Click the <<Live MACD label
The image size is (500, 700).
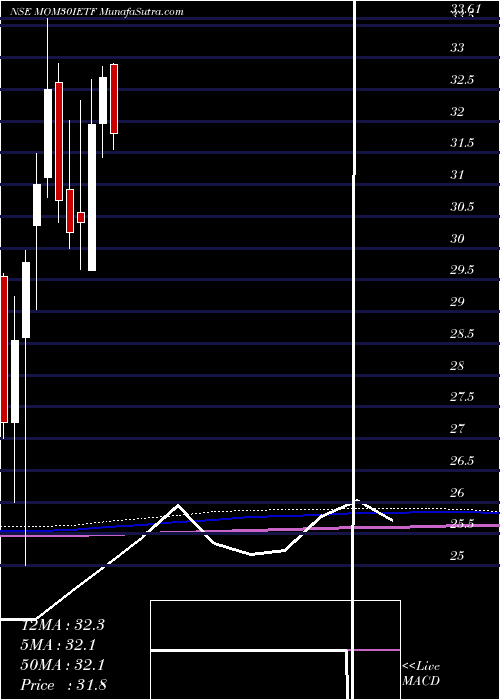coord(421,674)
